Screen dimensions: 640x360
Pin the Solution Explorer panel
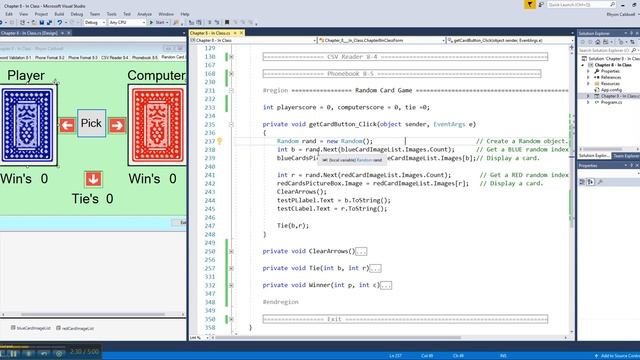631,33
